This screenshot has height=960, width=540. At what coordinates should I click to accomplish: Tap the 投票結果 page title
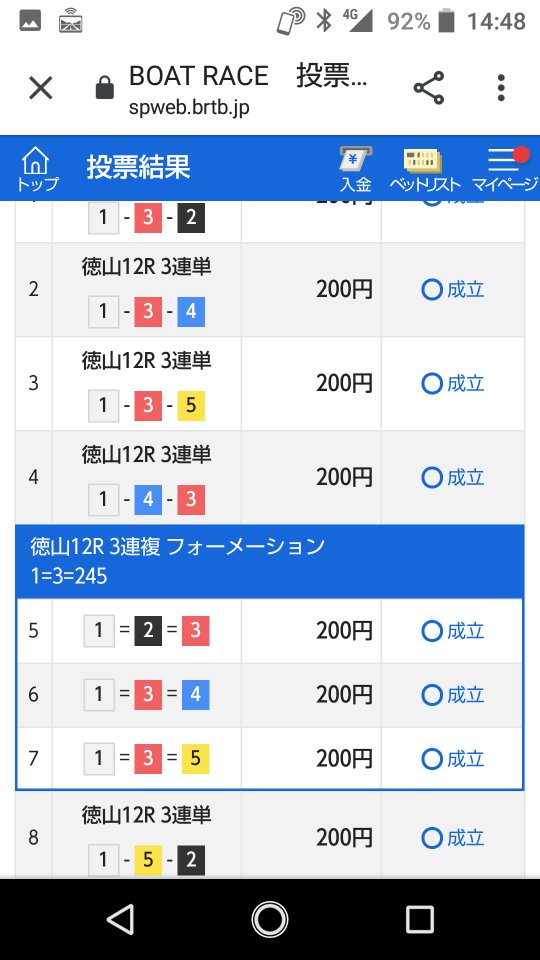coord(138,167)
